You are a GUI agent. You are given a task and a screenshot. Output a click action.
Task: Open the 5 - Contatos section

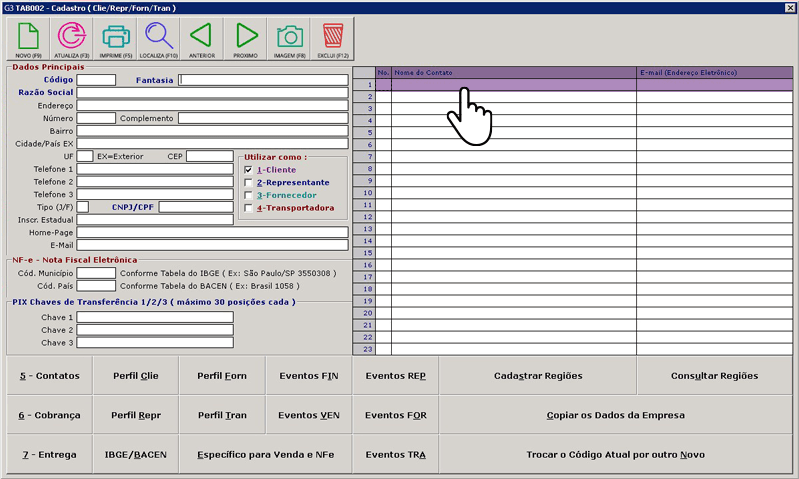pyautogui.click(x=49, y=376)
